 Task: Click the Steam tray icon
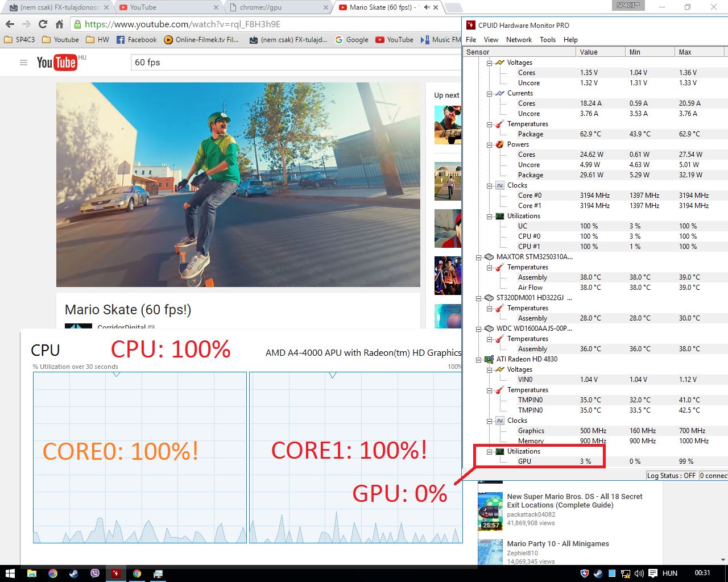pos(598,573)
